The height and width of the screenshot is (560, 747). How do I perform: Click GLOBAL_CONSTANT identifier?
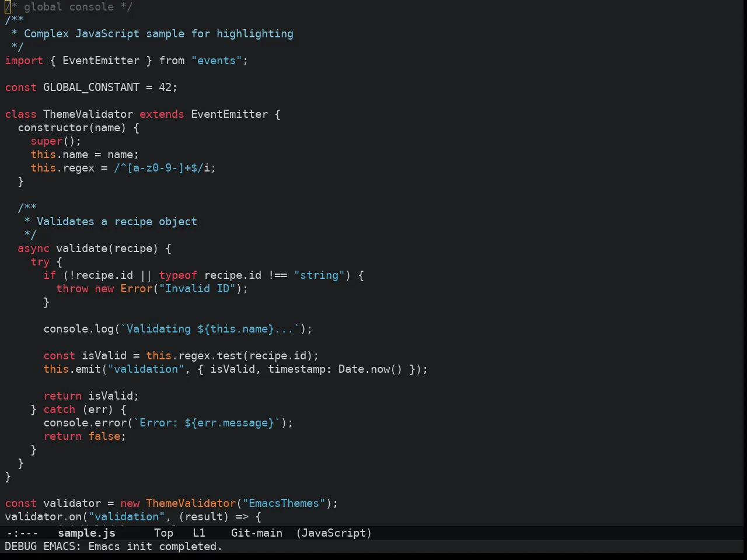coord(92,87)
